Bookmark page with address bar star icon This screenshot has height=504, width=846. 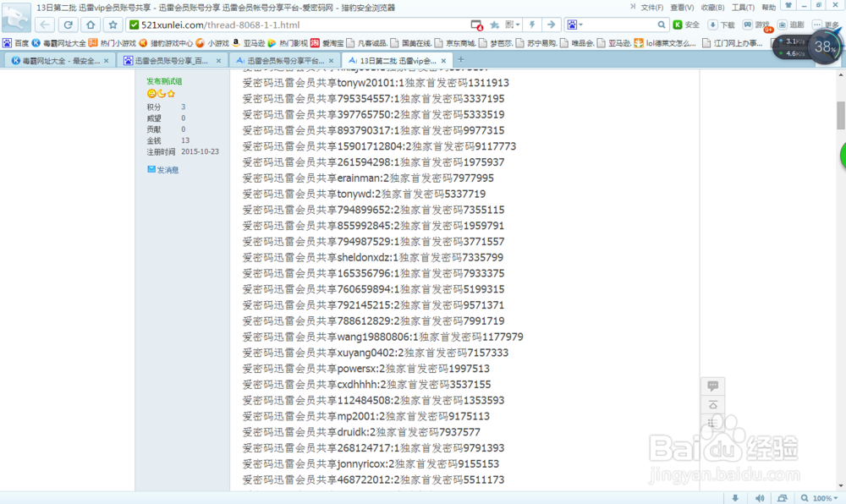(494, 25)
